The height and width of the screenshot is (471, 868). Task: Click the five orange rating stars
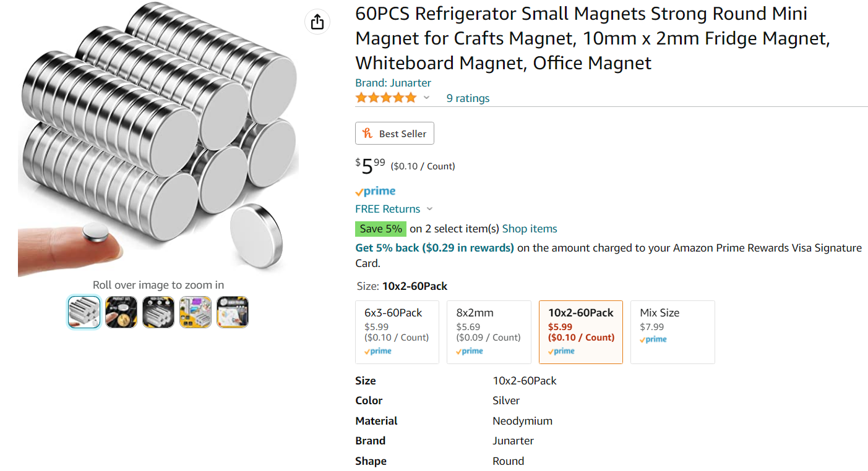(385, 97)
